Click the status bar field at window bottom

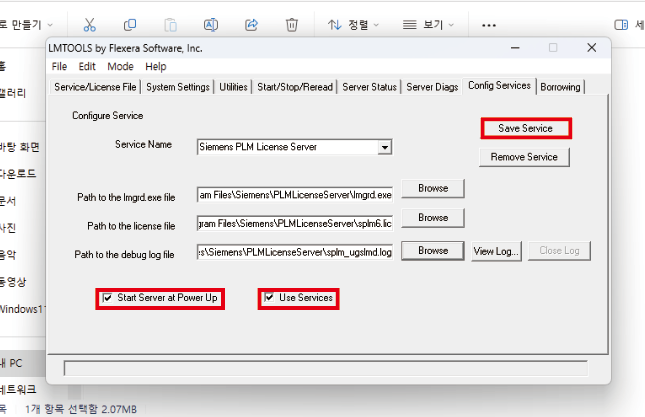(326, 368)
